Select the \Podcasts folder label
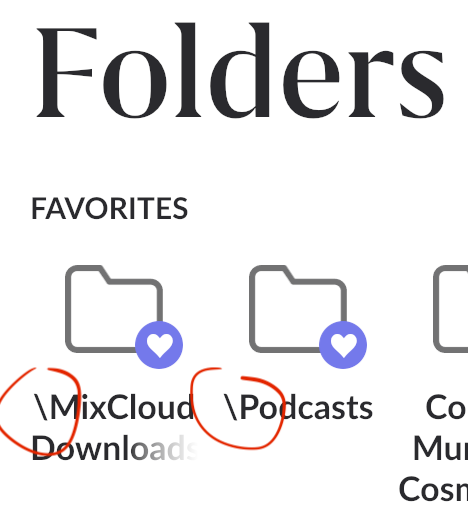Viewport: 468px width, 520px height. coord(298,407)
